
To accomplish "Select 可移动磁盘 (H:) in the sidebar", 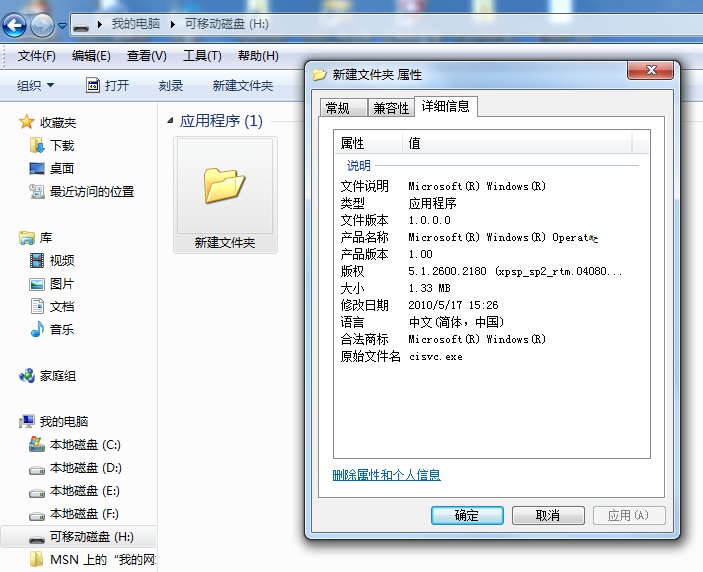I will [x=78, y=537].
